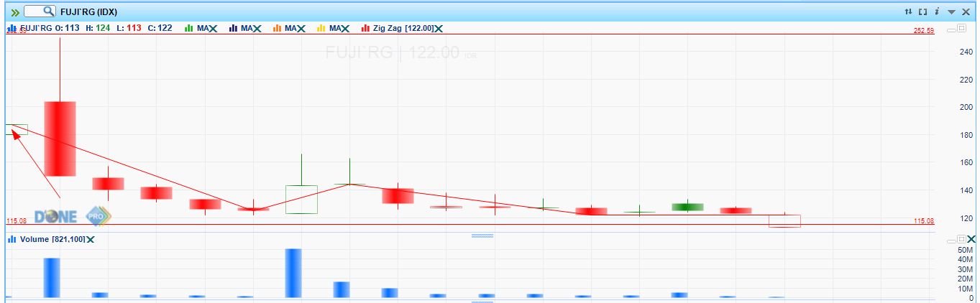Click the tallest red candlestick body

[x=60, y=139]
